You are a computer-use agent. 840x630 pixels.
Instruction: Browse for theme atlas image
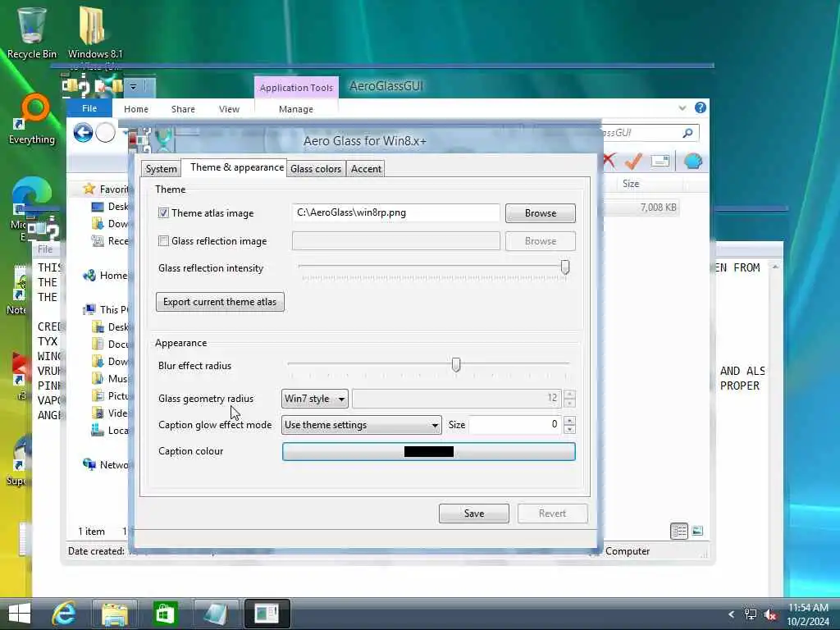(x=540, y=212)
